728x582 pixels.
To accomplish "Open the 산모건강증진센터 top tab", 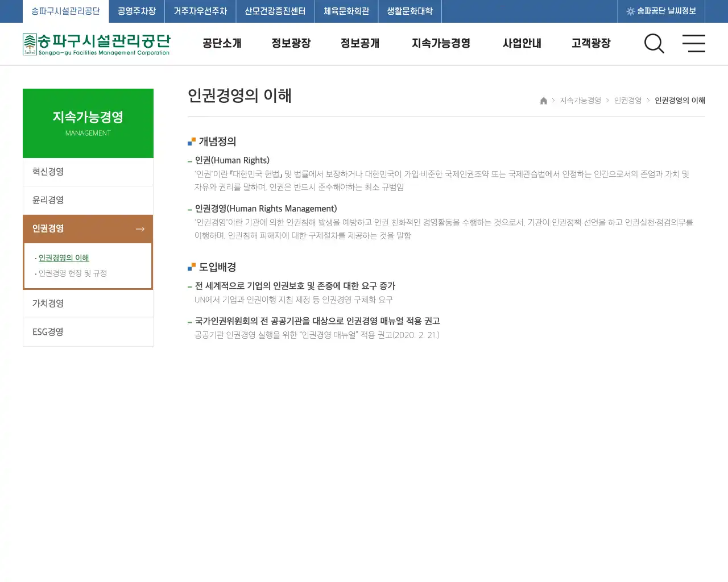I will tap(275, 11).
